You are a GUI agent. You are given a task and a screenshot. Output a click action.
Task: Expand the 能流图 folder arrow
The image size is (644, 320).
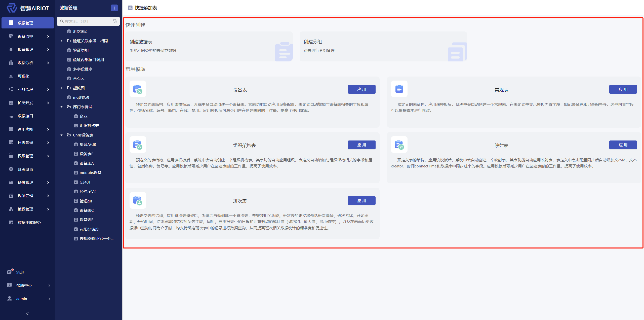[x=61, y=88]
